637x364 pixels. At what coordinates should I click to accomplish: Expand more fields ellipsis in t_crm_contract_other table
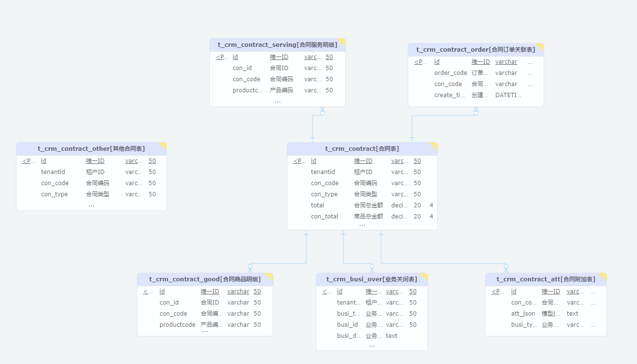[91, 205]
